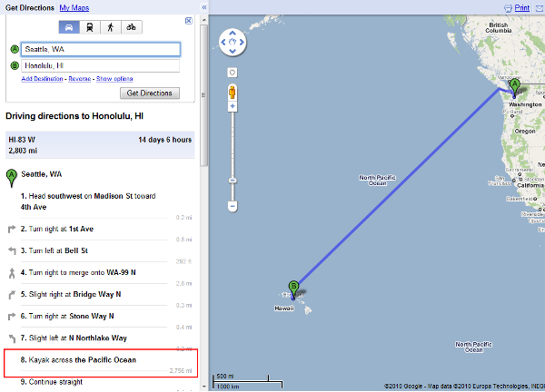This screenshot has height=392, width=545.
Task: Click the Reverse link
Action: click(80, 79)
